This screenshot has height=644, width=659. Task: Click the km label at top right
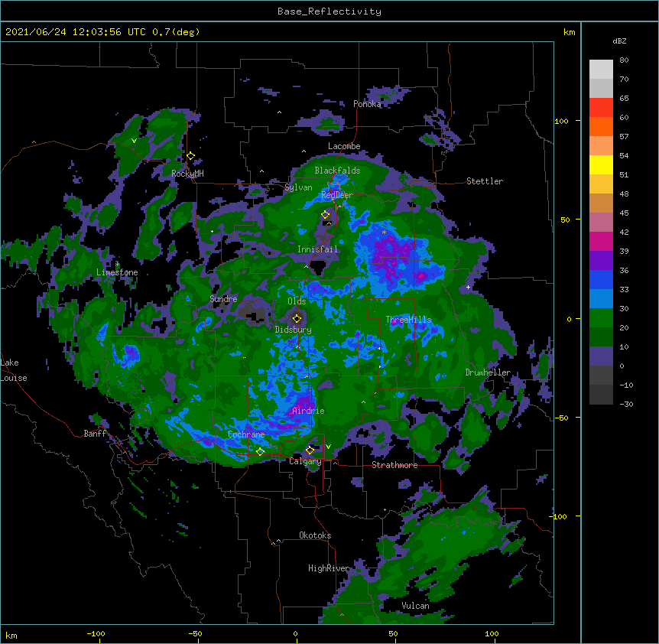[x=570, y=32]
